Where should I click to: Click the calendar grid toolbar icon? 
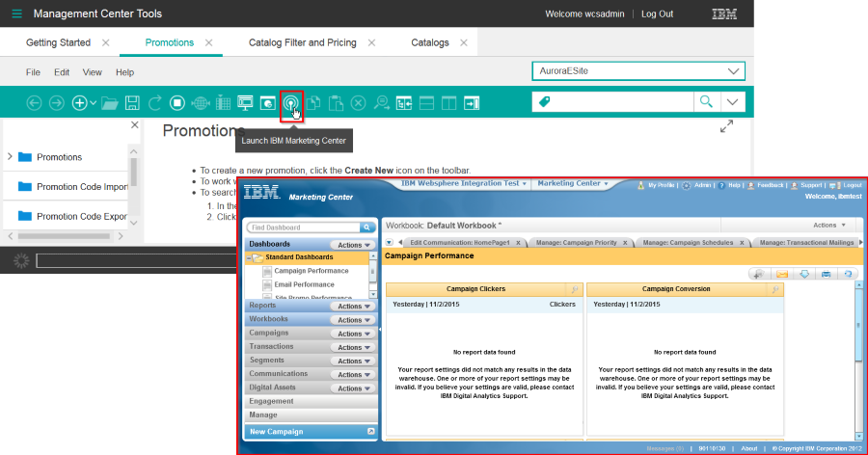(223, 103)
